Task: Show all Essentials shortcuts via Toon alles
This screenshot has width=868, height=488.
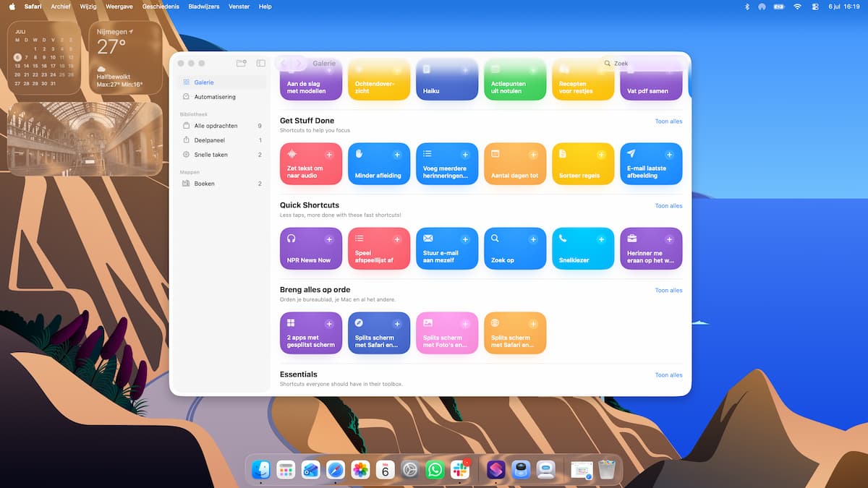Action: click(668, 375)
